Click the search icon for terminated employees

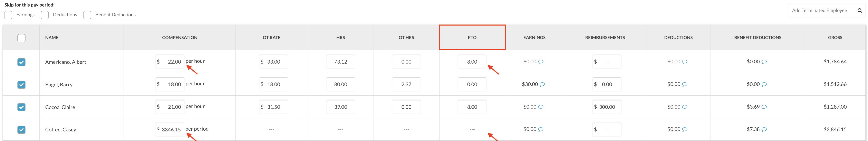[860, 10]
